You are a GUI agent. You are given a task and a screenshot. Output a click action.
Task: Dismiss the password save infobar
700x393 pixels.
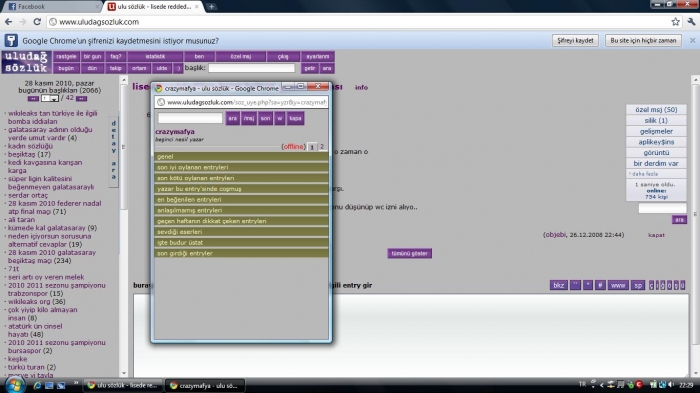click(x=692, y=40)
